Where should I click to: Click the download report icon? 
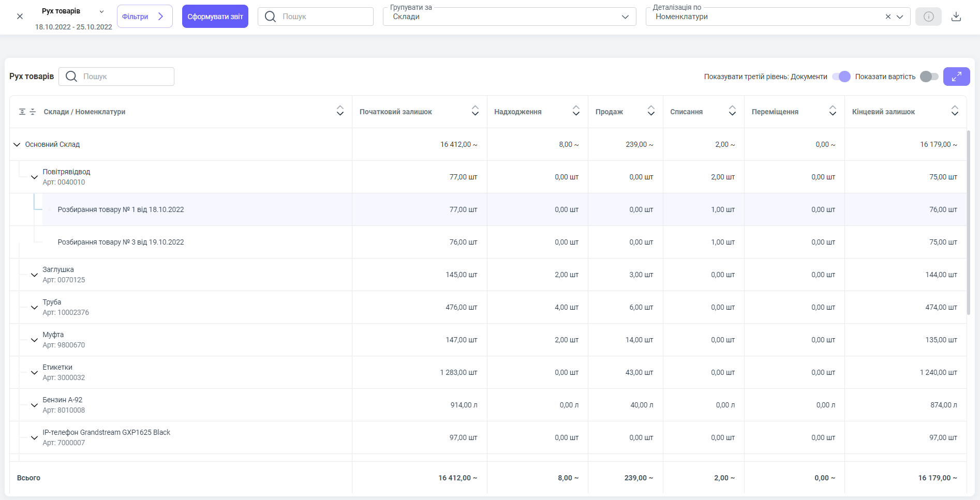coord(956,17)
